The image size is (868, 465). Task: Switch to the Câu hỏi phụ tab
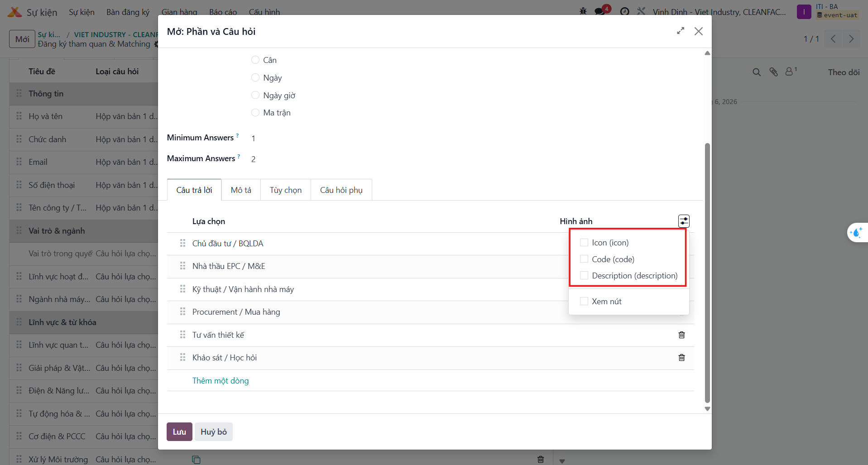pyautogui.click(x=341, y=190)
